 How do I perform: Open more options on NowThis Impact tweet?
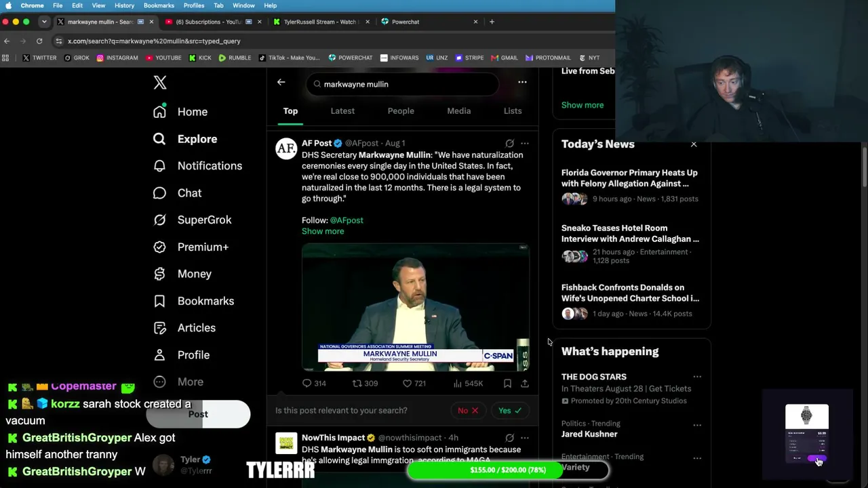point(524,438)
